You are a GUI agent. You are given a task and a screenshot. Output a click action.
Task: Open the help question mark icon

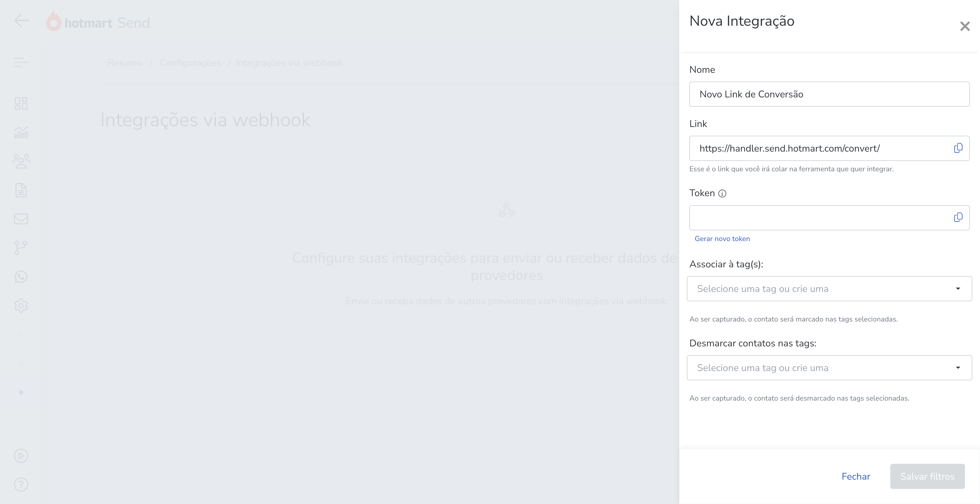click(21, 485)
